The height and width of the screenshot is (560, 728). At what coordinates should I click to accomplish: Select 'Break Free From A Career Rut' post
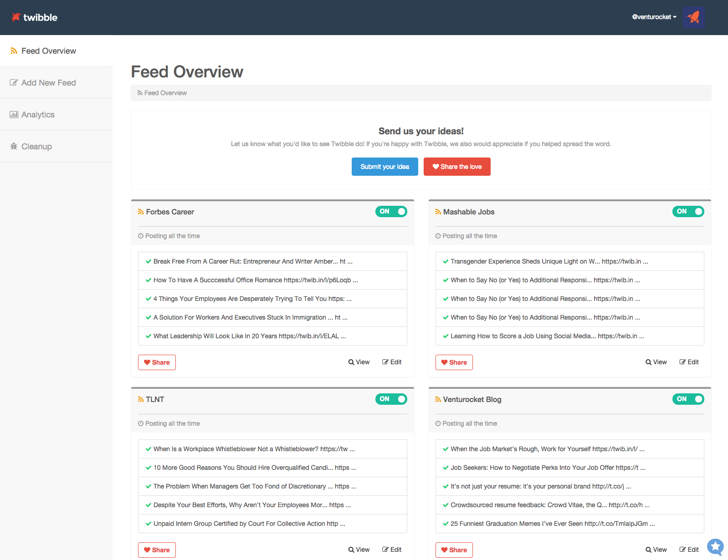click(x=272, y=261)
